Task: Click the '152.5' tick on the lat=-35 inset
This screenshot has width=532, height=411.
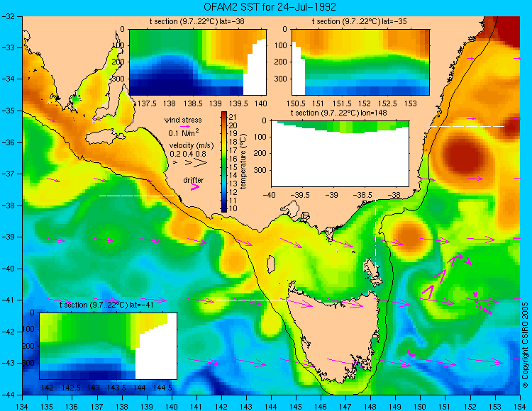Action: point(387,103)
